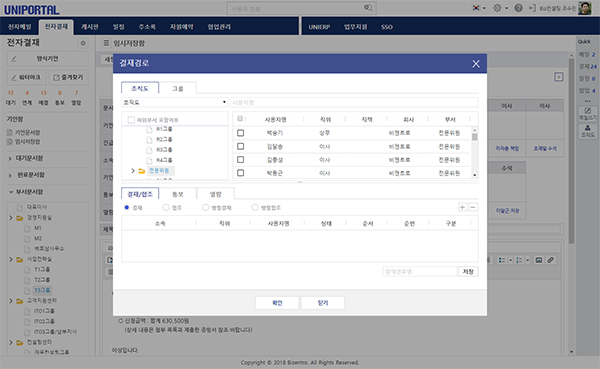Select the 결재 radio button

coord(127,207)
